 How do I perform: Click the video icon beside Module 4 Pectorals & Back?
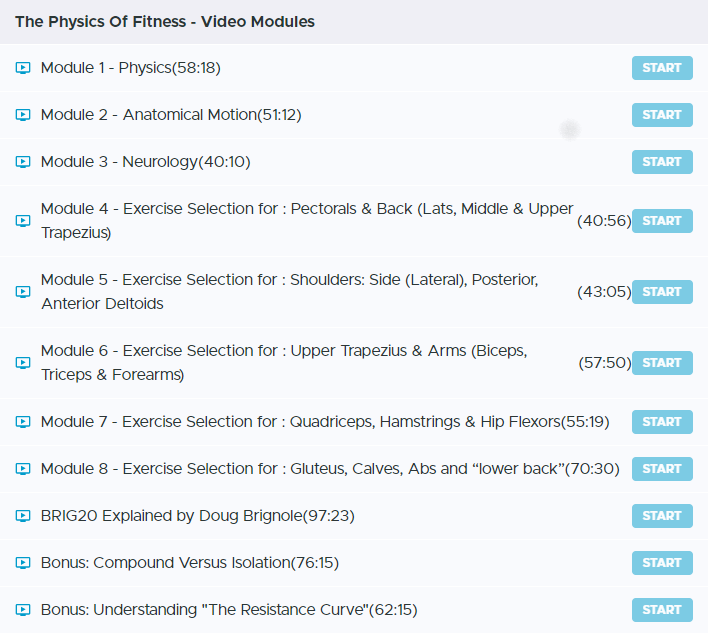23,221
